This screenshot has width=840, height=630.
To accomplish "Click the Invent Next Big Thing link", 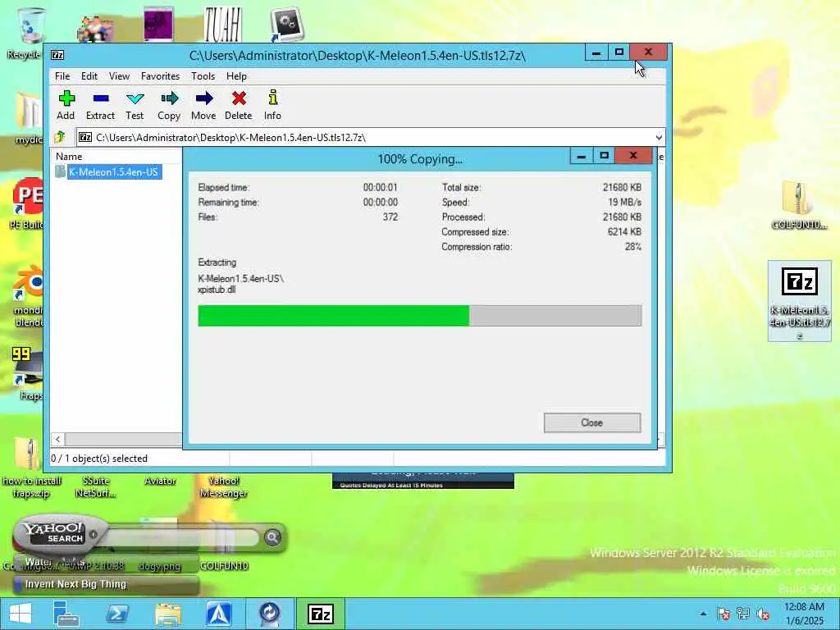I will coord(75,584).
